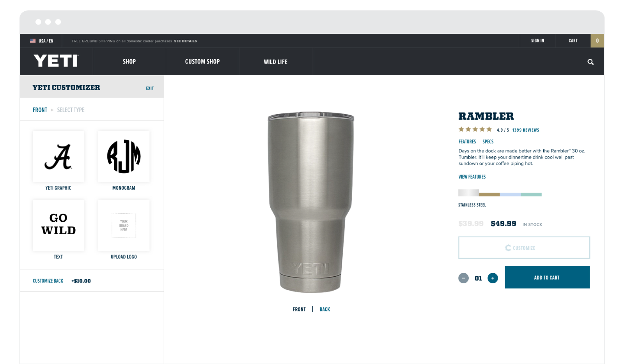Select the tan color swatch
The image size is (624, 364).
pos(489,194)
